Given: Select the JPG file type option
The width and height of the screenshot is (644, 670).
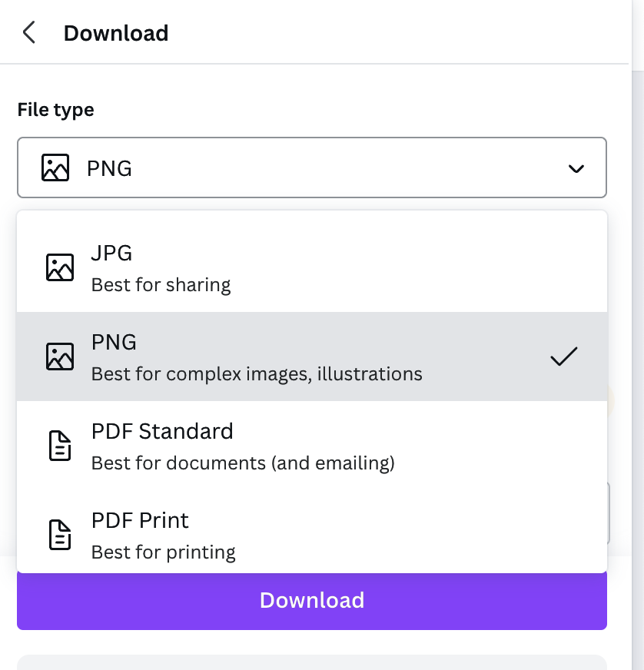Looking at the screenshot, I should point(312,267).
